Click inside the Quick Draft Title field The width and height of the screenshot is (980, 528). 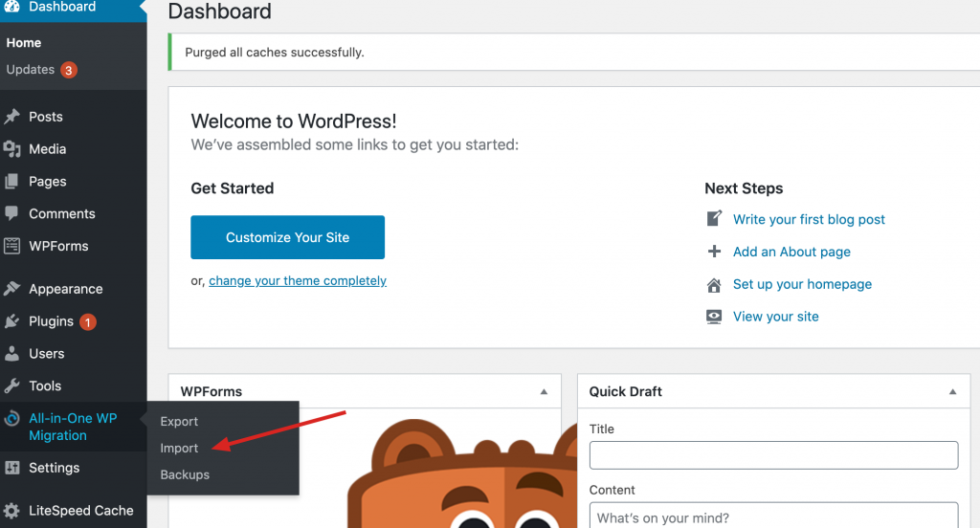coord(773,455)
